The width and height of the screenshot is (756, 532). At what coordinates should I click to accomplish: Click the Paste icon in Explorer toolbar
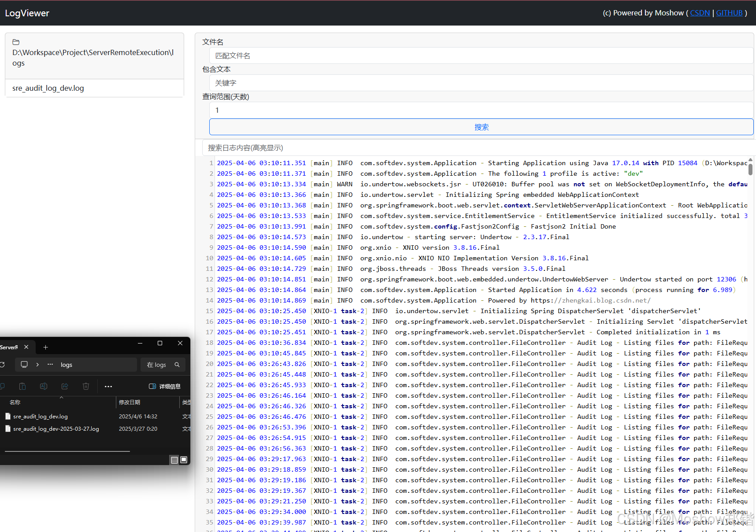point(22,386)
